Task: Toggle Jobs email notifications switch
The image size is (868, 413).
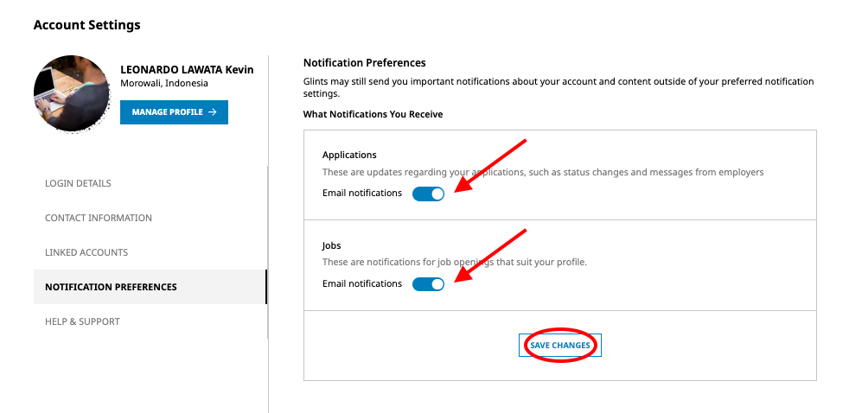Action: tap(428, 284)
